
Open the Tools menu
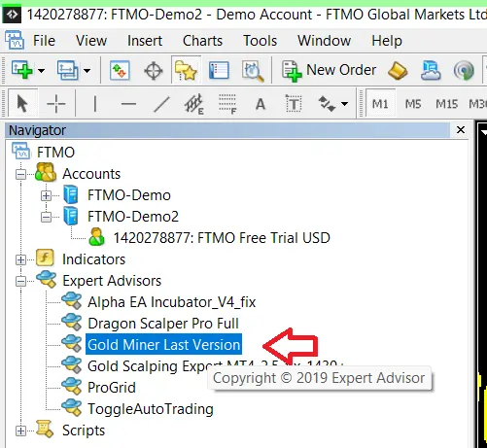(x=261, y=41)
